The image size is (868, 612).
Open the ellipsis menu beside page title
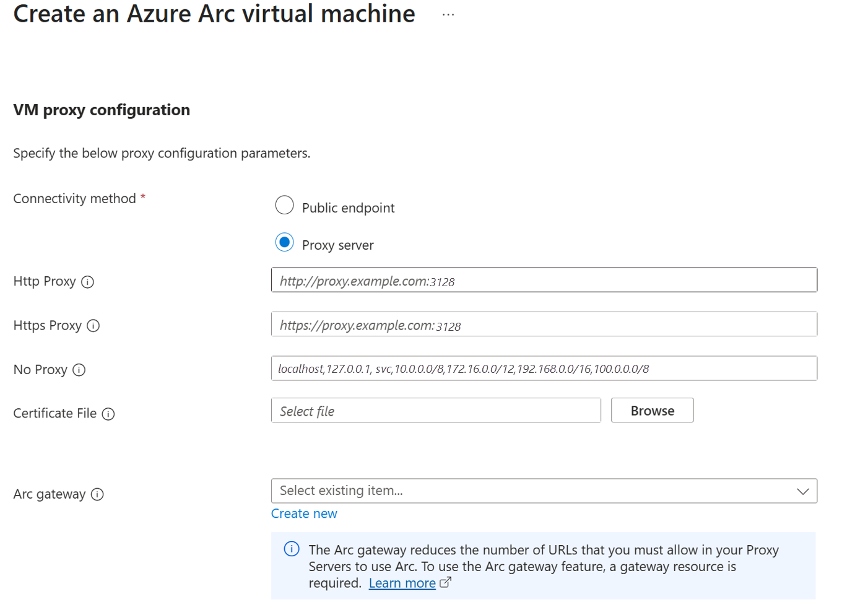[x=448, y=14]
